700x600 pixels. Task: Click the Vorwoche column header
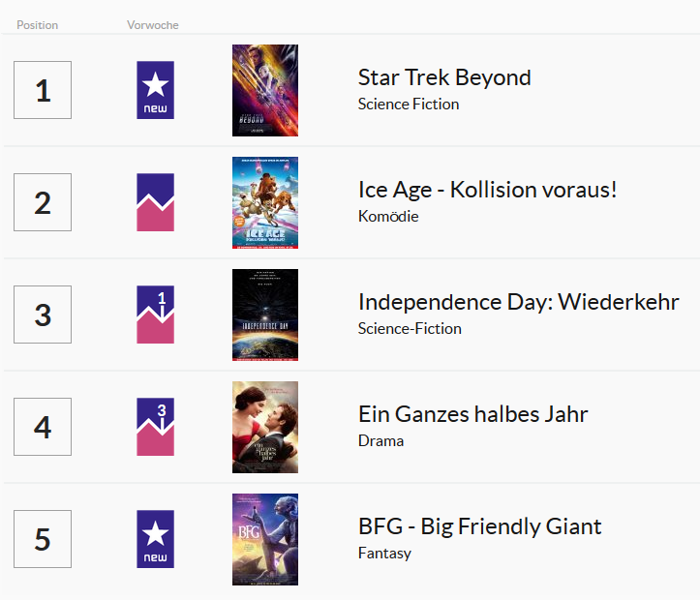click(153, 25)
